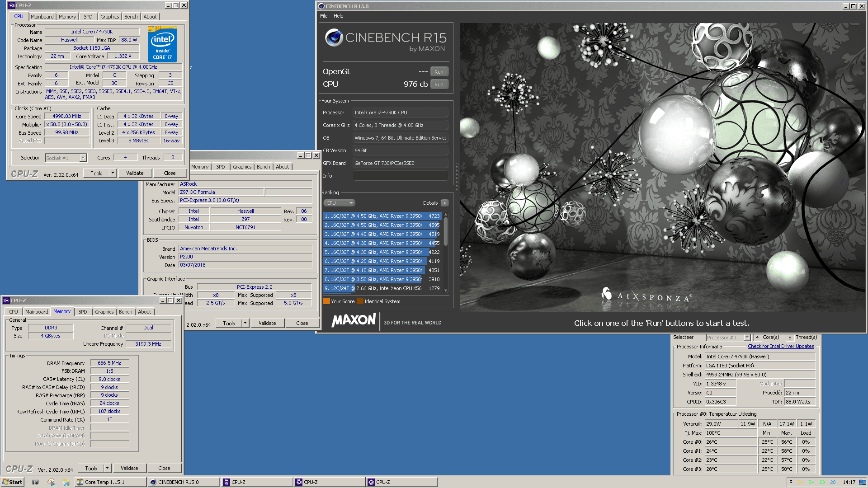Switch to SPD tab in top CPU-Z

pyautogui.click(x=88, y=17)
